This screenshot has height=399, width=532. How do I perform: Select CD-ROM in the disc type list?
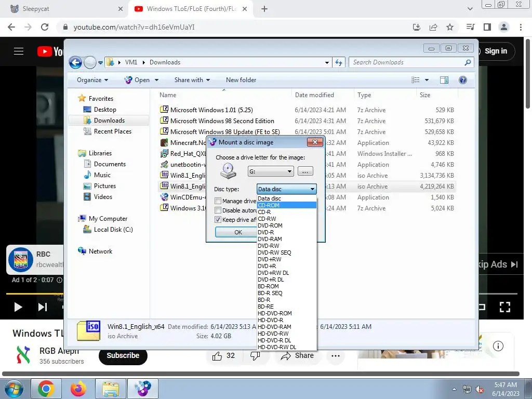click(287, 205)
